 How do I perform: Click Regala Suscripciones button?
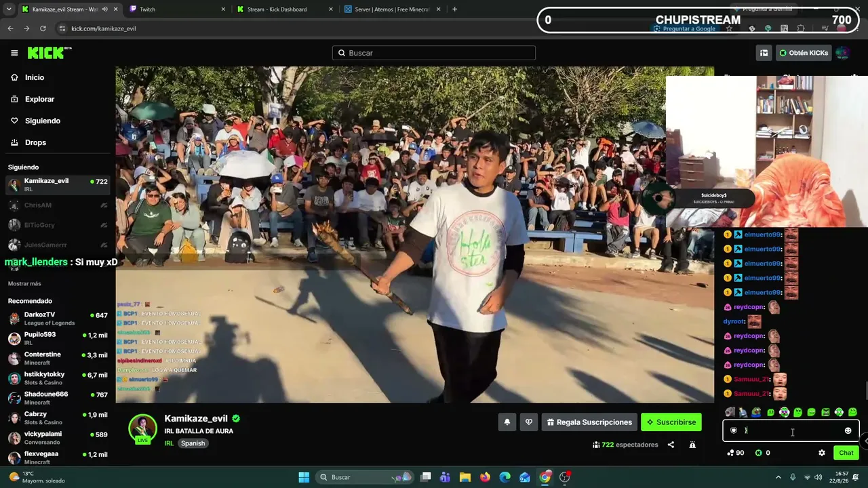pos(589,422)
